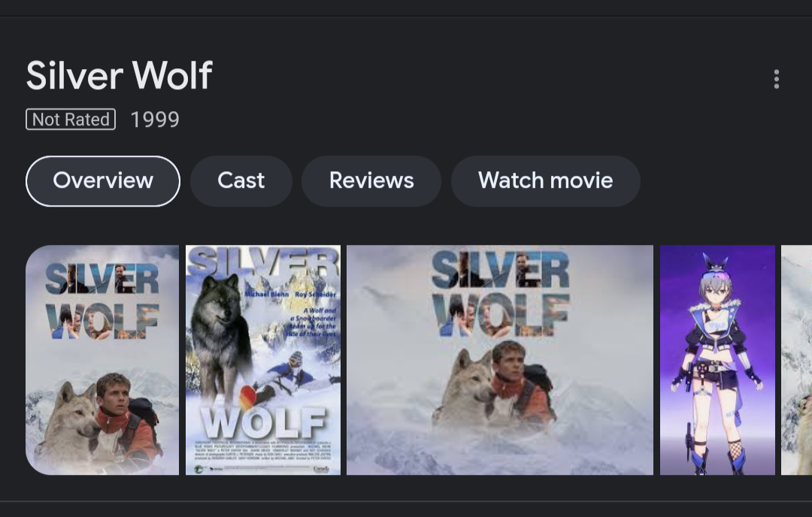
Task: Click the logo strip at the poster bottom
Action: [x=262, y=467]
